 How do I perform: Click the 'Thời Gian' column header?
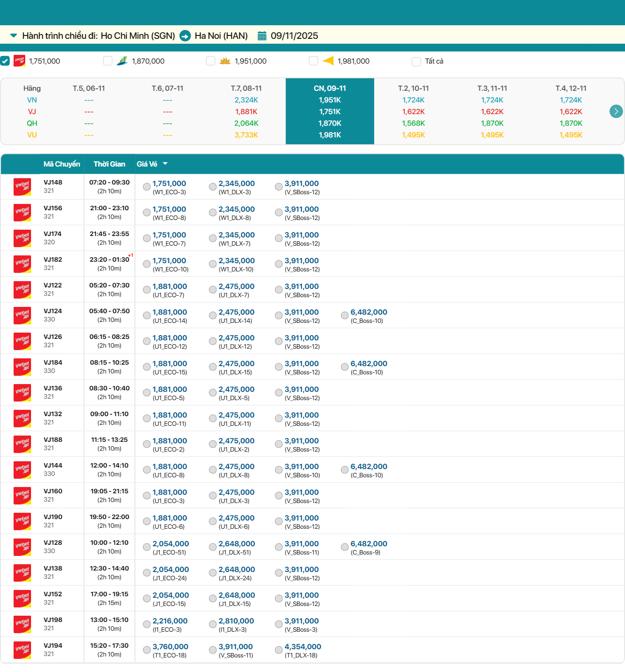pos(109,164)
